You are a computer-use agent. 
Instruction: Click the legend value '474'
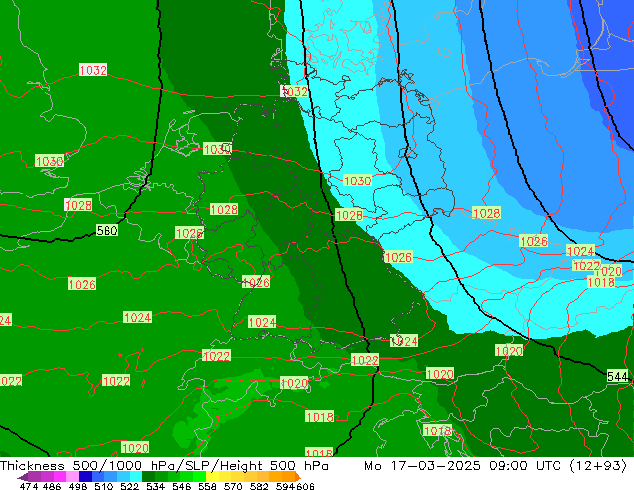click(x=29, y=486)
